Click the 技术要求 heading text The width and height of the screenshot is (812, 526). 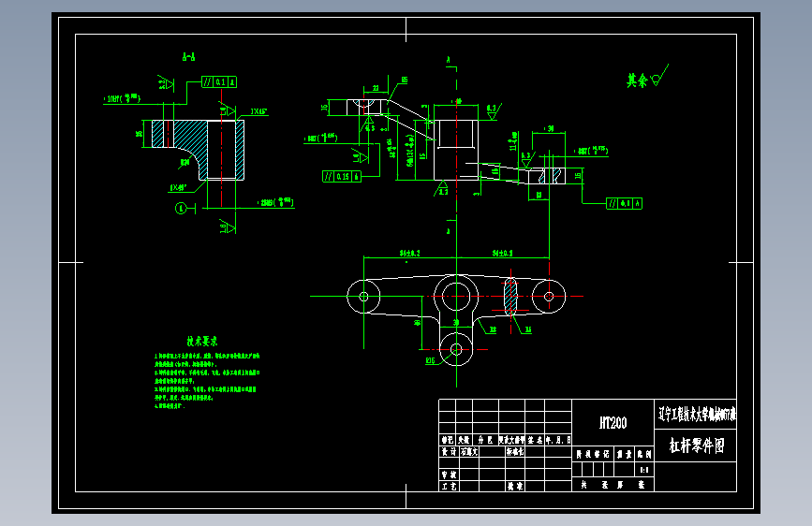pos(202,342)
